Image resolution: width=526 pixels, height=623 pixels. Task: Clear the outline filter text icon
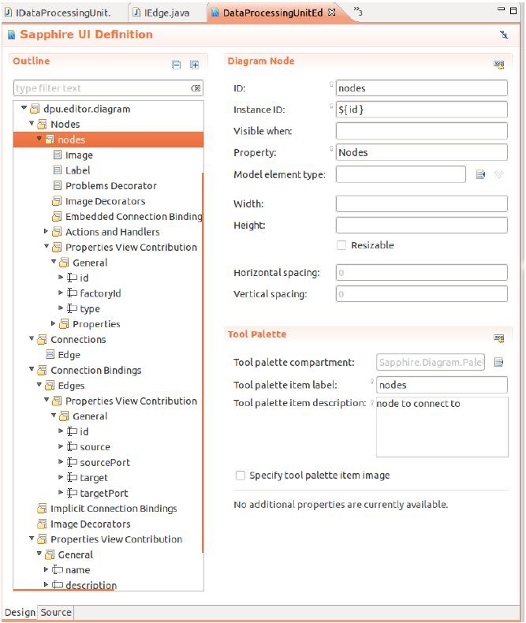195,88
